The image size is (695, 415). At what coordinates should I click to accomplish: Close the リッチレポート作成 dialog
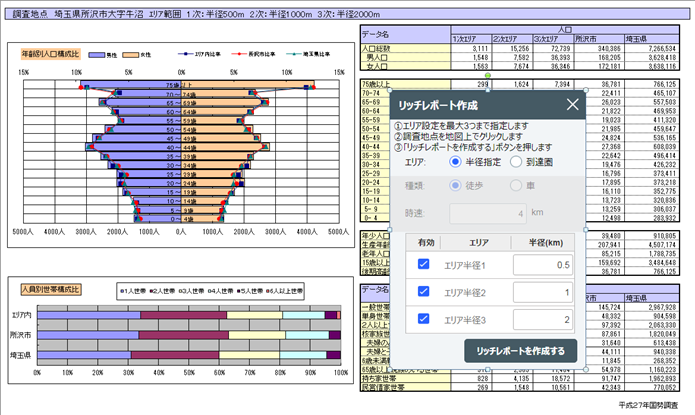(572, 105)
